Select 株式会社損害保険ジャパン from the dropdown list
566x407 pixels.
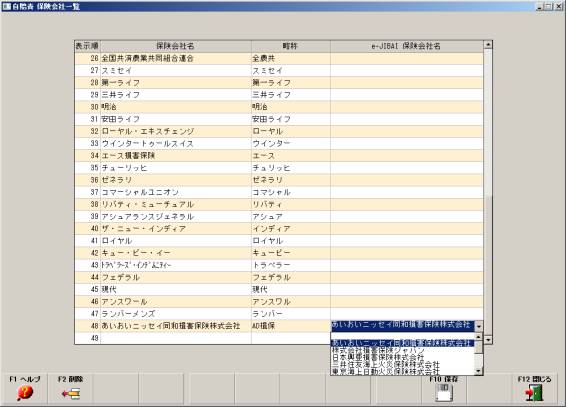tap(378, 350)
